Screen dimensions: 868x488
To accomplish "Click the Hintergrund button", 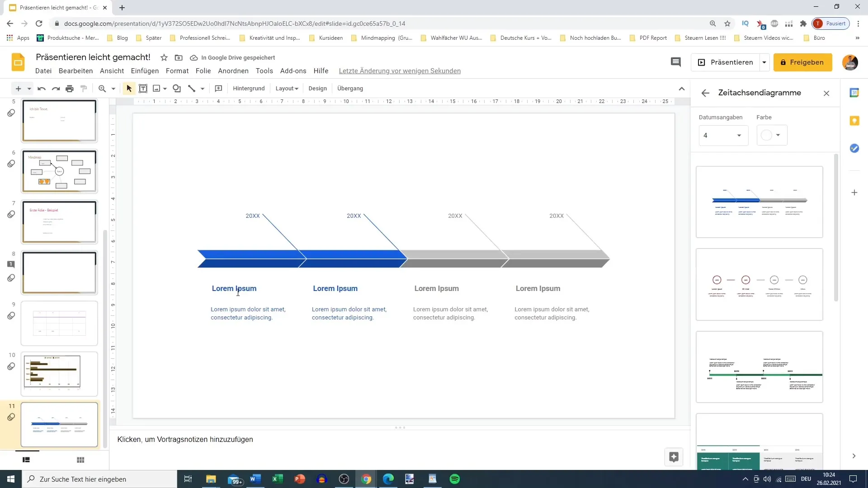I will [x=249, y=89].
